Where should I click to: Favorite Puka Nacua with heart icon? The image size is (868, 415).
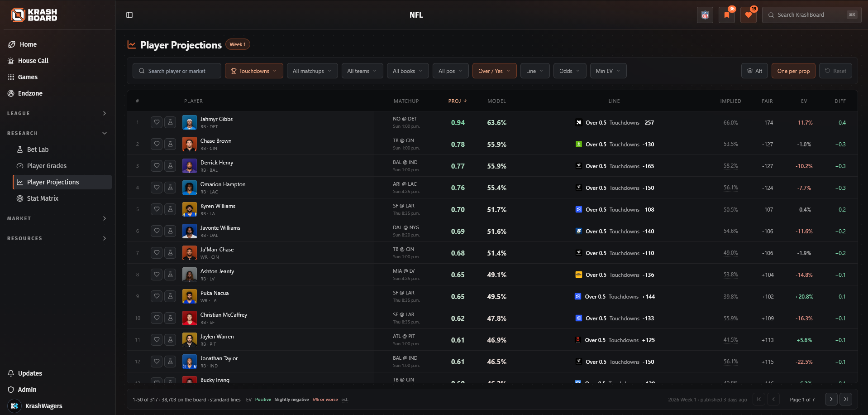click(x=157, y=296)
